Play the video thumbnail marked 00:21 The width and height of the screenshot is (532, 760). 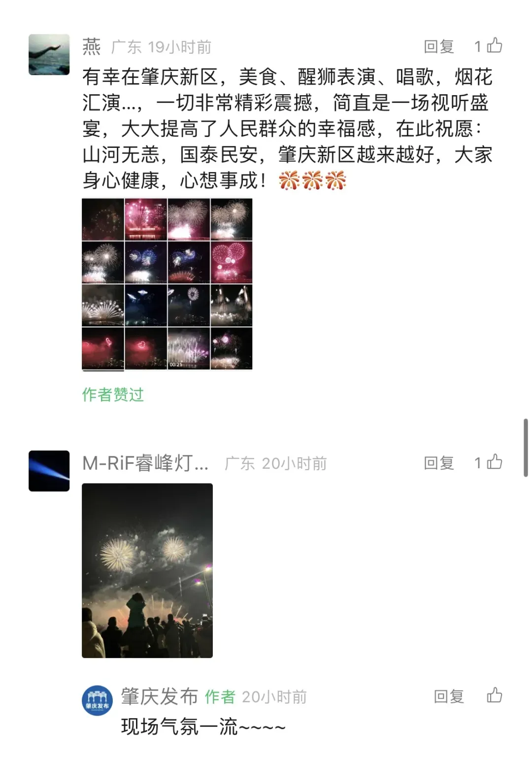[x=188, y=348]
